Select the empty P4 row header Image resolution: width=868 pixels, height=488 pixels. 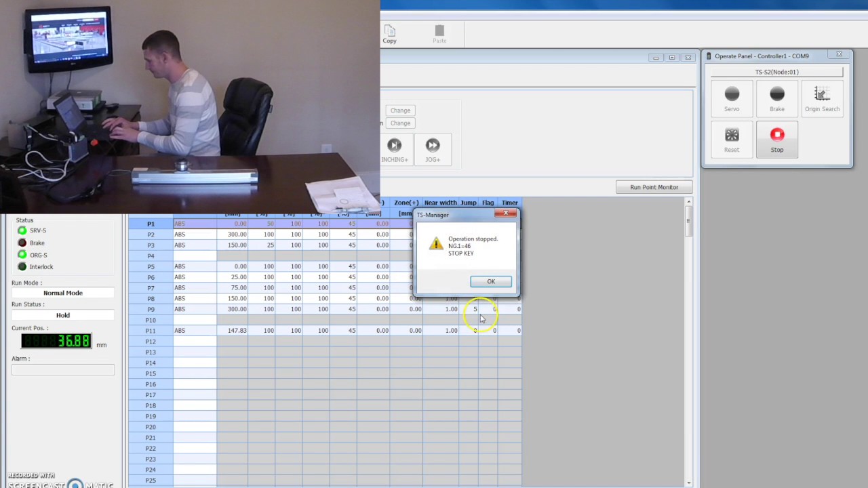pyautogui.click(x=151, y=256)
